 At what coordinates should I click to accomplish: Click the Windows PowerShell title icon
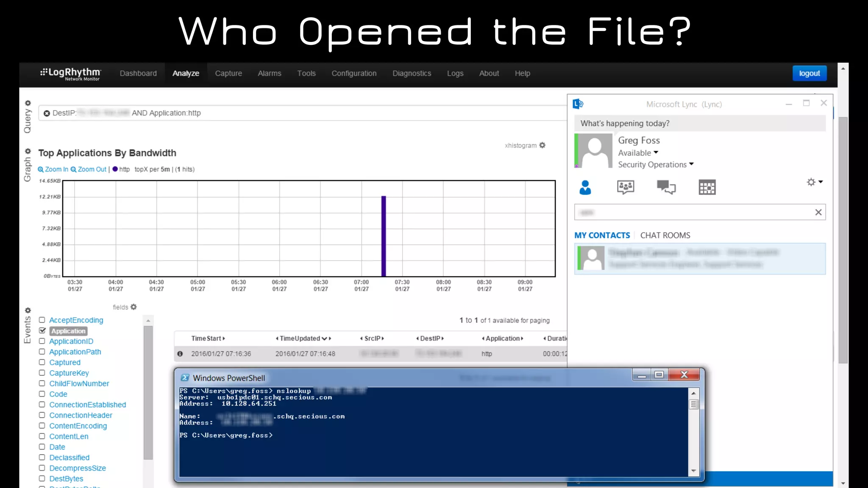coord(185,377)
